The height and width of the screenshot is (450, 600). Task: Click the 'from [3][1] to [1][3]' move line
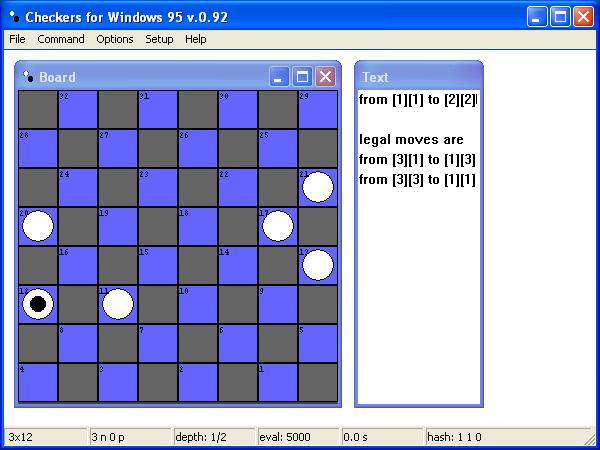coord(417,160)
